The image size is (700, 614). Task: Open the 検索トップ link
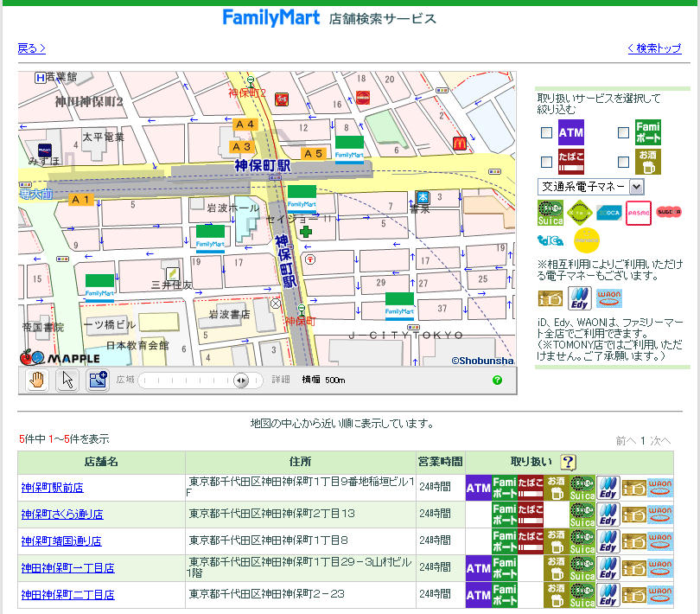[x=654, y=48]
